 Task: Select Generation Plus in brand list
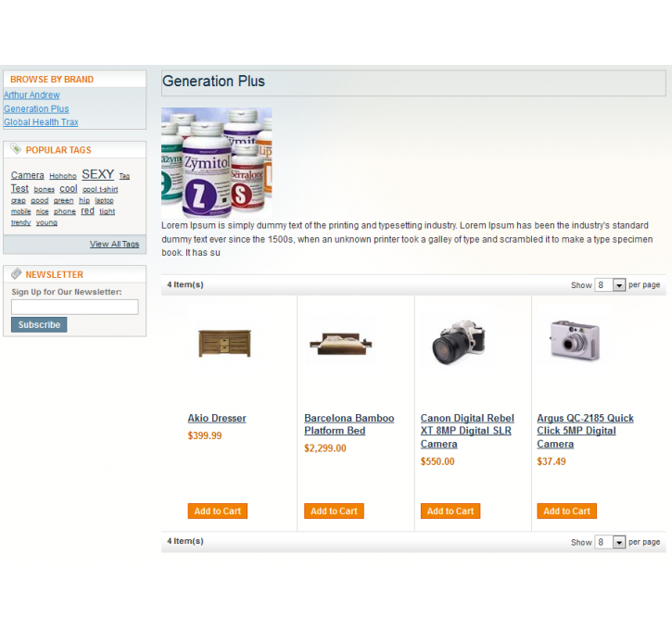pos(36,108)
